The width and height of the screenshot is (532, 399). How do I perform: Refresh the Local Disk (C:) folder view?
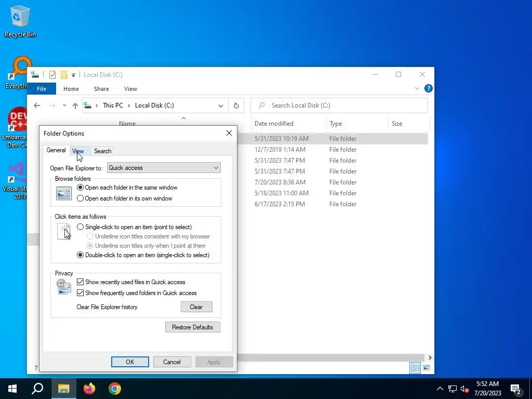pyautogui.click(x=236, y=105)
